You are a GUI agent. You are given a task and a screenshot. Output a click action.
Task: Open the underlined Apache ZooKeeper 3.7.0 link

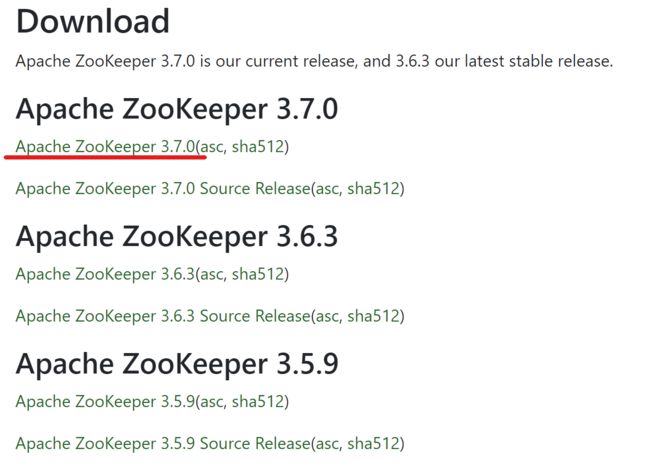click(105, 147)
